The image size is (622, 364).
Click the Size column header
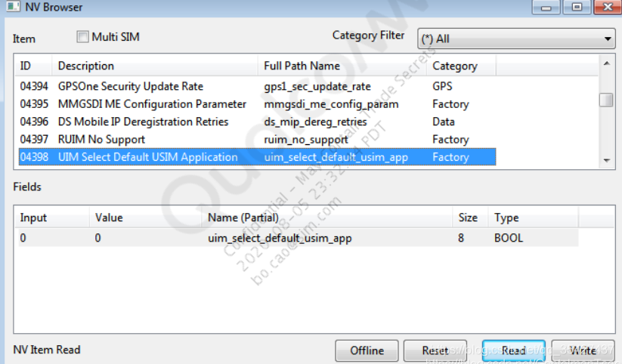tap(470, 217)
